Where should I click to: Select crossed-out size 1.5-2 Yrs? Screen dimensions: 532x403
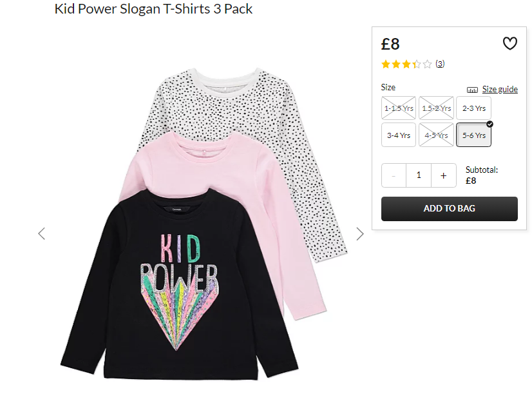point(436,108)
